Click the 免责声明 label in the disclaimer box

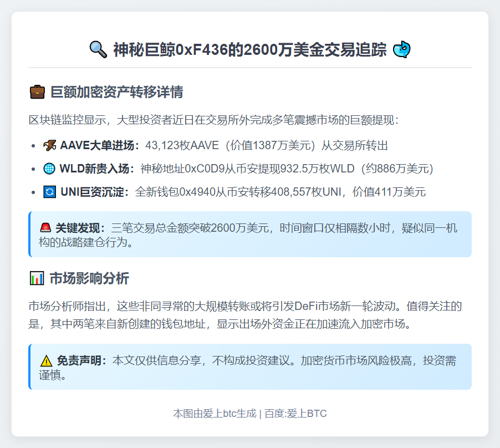pyautogui.click(x=82, y=360)
